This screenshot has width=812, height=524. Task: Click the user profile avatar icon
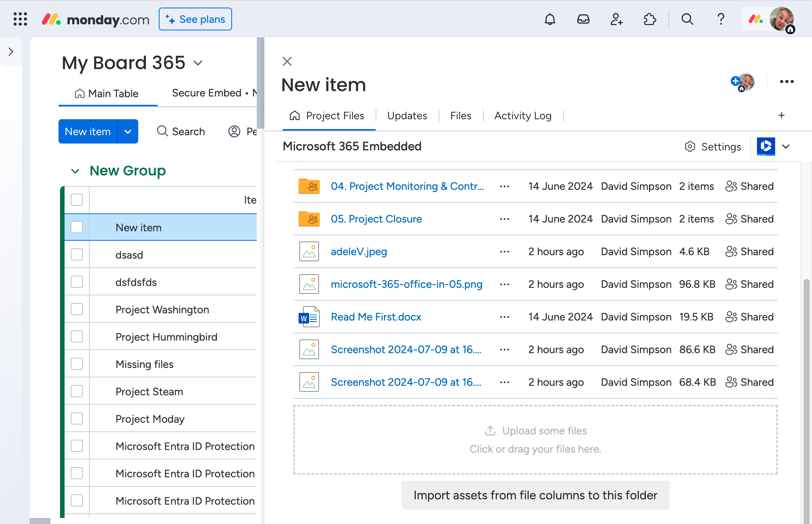point(784,18)
